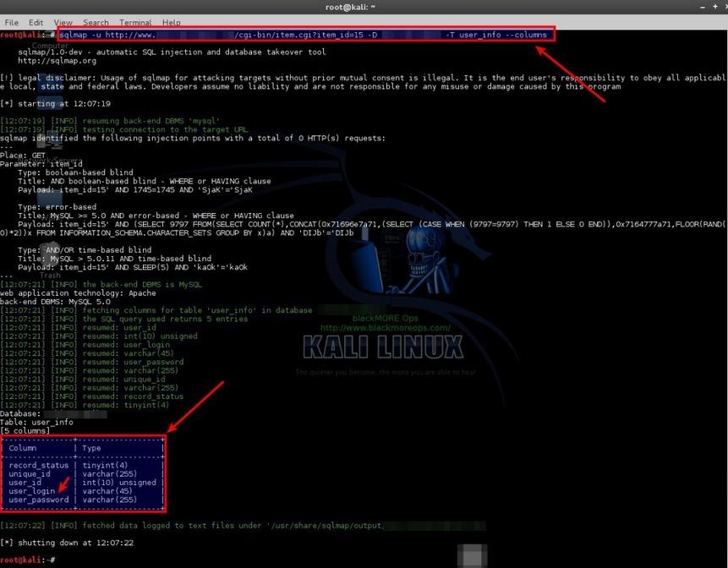This screenshot has height=568, width=728.
Task: Click 'varchar(45)' type cell in results table
Action: click(x=107, y=491)
